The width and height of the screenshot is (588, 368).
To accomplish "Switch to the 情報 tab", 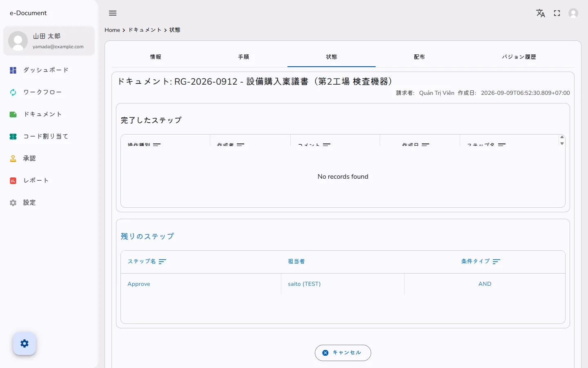I will [156, 57].
